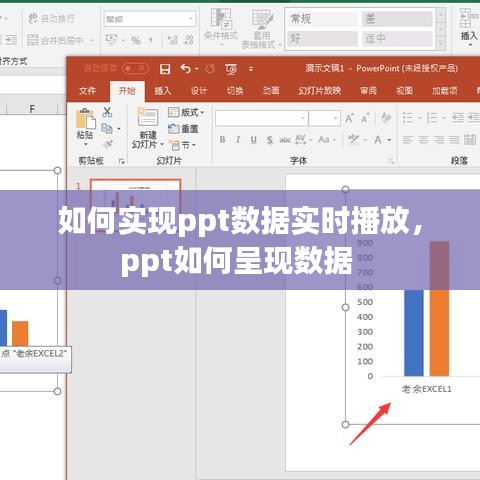Image resolution: width=480 pixels, height=480 pixels.
Task: Open the 字体 dialog launcher
Action: (391, 162)
